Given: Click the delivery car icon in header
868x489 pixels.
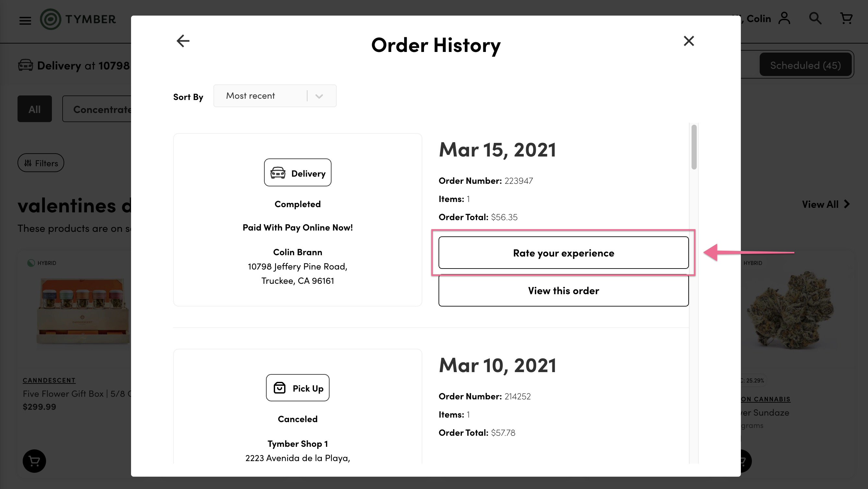Looking at the screenshot, I should pos(25,65).
